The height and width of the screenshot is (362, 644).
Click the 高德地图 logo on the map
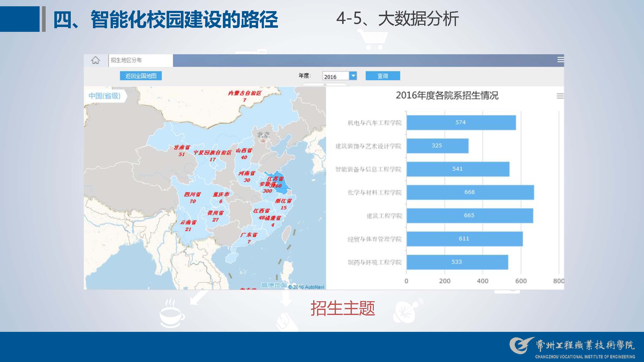(x=274, y=285)
